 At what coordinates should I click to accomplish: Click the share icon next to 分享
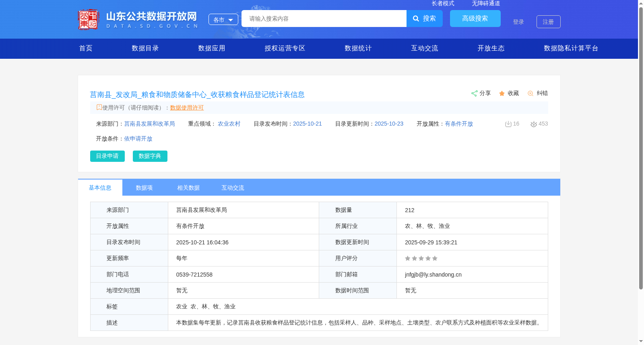[474, 93]
